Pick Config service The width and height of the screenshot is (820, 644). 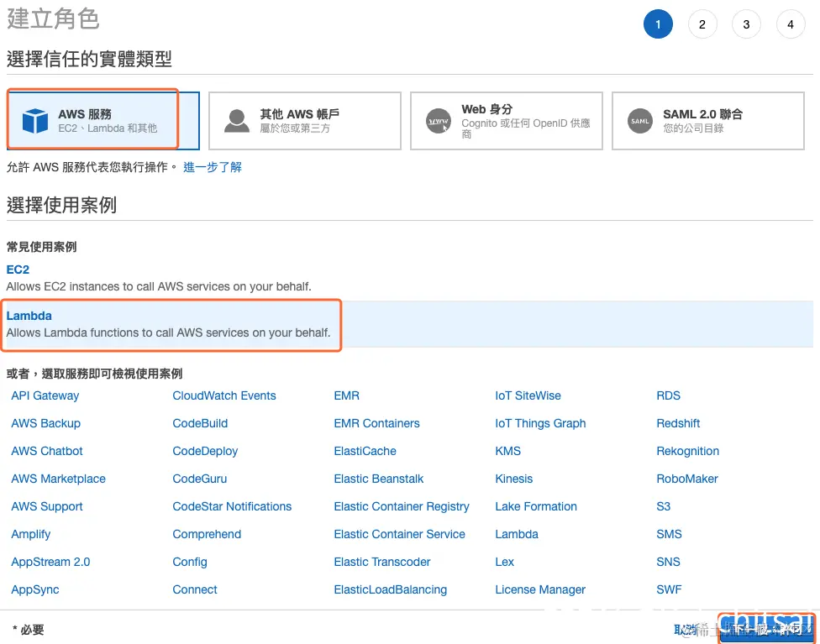[190, 562]
